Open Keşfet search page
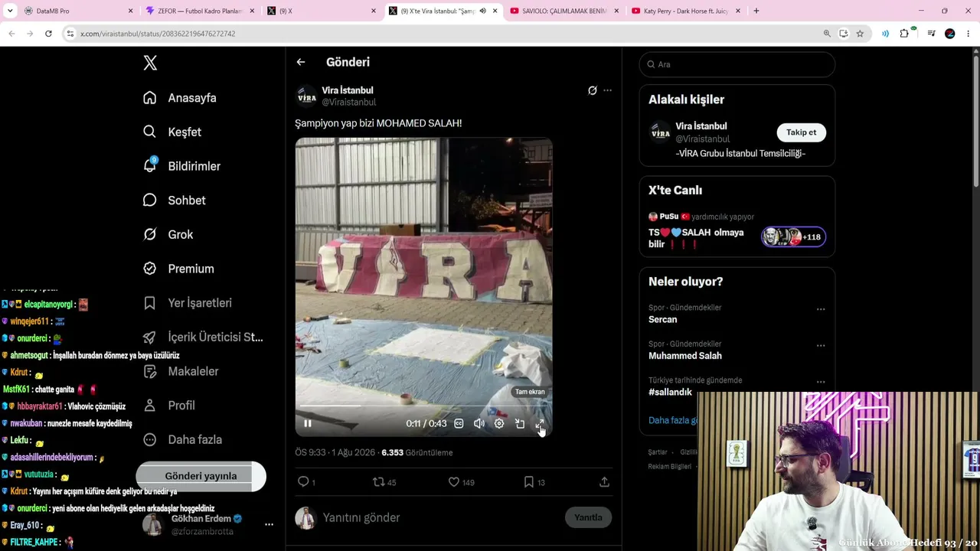 tap(172, 132)
